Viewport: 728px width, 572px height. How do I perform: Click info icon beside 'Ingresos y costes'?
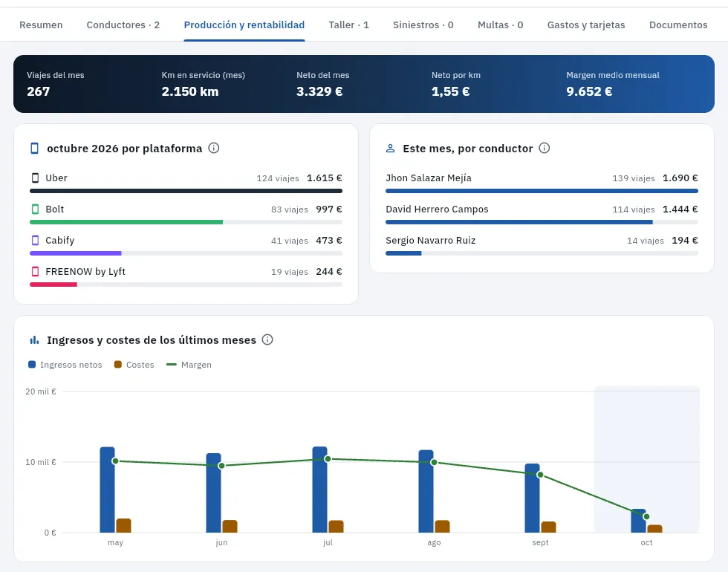267,339
